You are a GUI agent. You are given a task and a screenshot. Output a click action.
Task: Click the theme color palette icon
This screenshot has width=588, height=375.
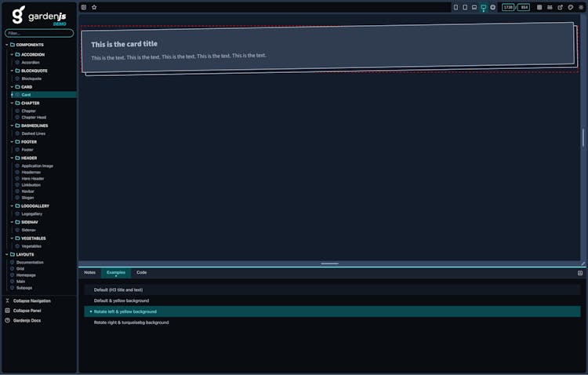tap(571, 7)
